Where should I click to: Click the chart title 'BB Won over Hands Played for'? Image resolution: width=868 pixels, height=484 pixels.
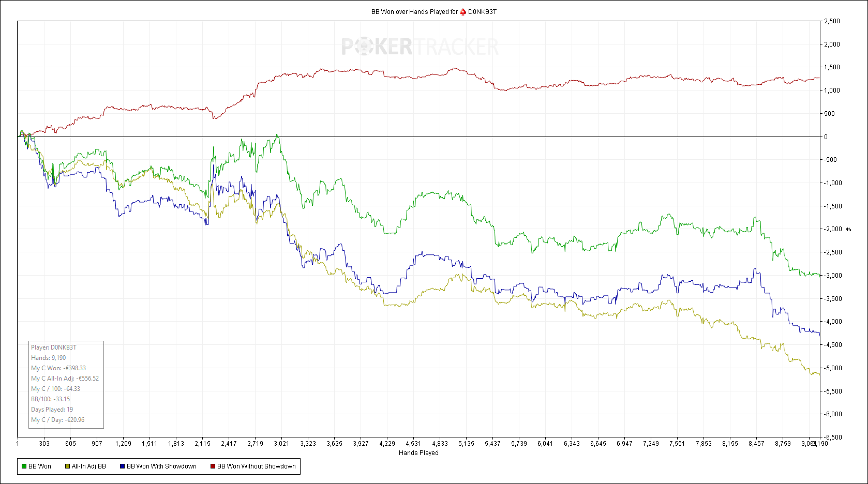click(x=414, y=12)
